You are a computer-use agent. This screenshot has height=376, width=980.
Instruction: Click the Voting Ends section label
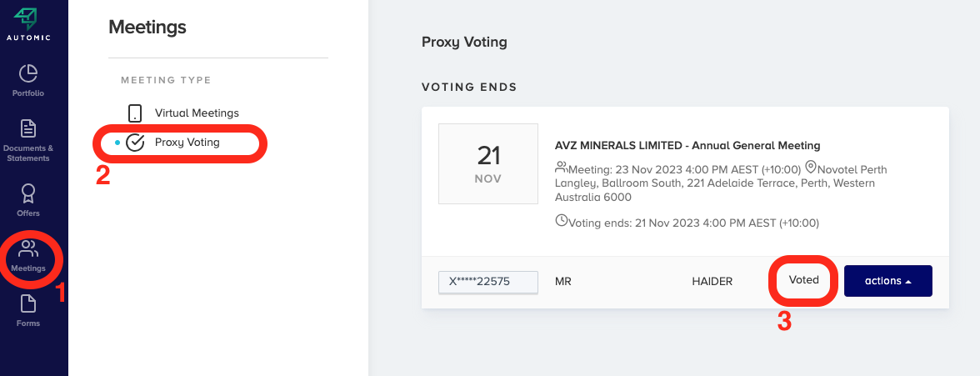point(469,87)
